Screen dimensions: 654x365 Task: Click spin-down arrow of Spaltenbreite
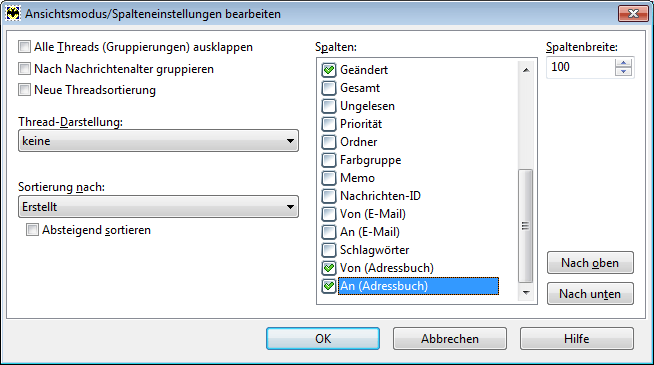[x=623, y=71]
